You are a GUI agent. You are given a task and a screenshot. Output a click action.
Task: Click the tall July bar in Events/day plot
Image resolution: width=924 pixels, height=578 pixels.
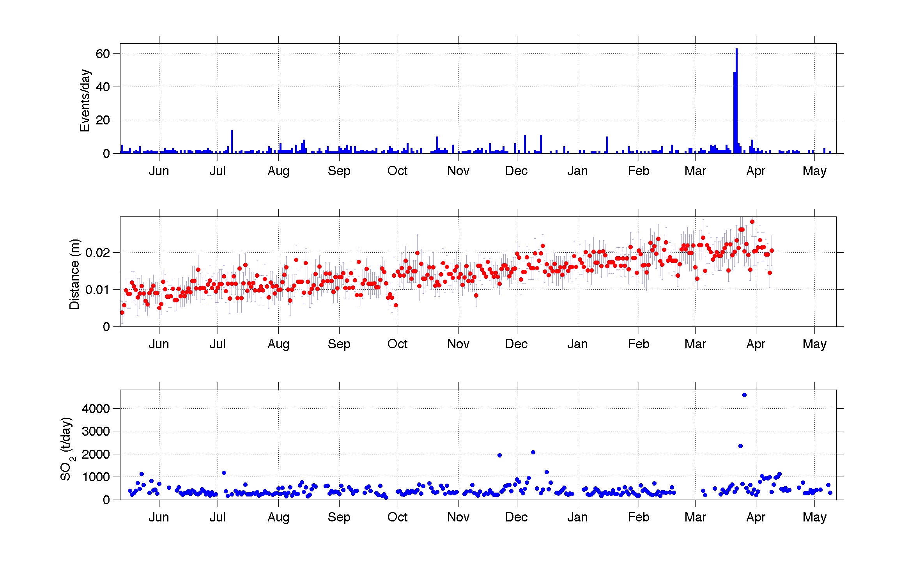coord(232,142)
